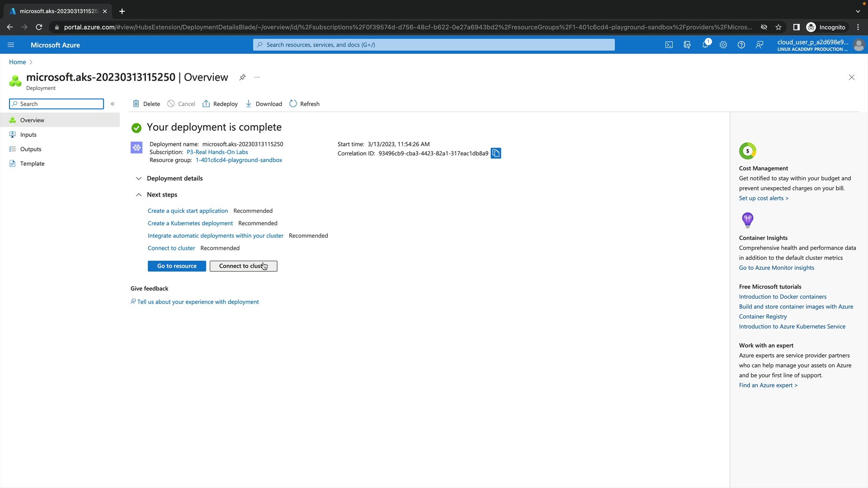Click the Redeploy toolbar button
Viewport: 868px width, 488px height.
coord(220,104)
